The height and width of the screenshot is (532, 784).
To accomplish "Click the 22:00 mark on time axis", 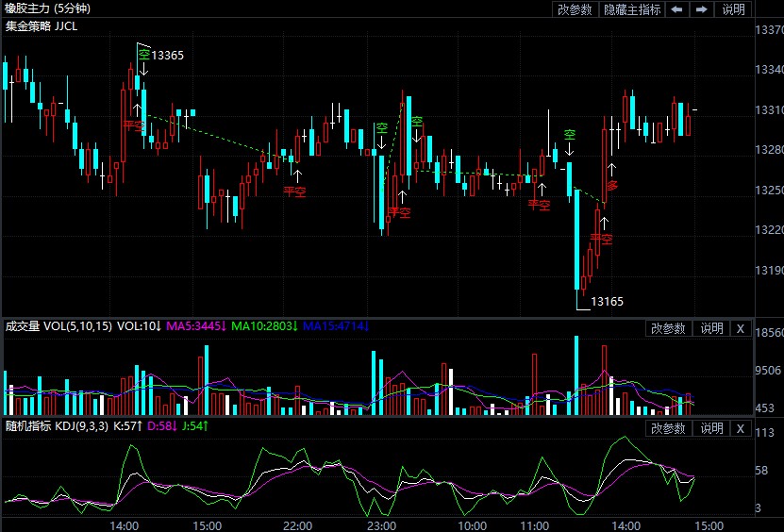I will 297,524.
